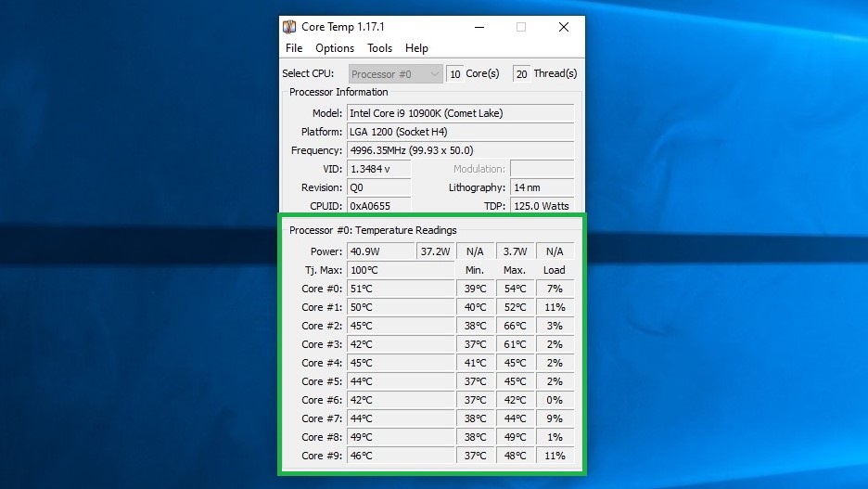The width and height of the screenshot is (868, 489).
Task: Click Core #1 current temperature 50°C
Action: click(401, 307)
